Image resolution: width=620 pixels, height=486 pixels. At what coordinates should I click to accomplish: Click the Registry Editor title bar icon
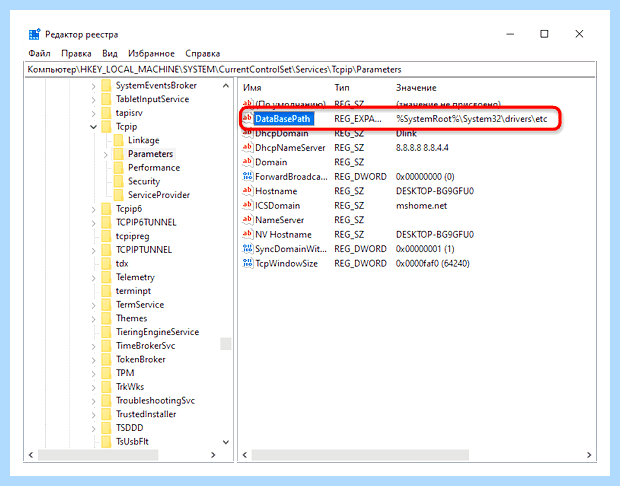(34, 34)
